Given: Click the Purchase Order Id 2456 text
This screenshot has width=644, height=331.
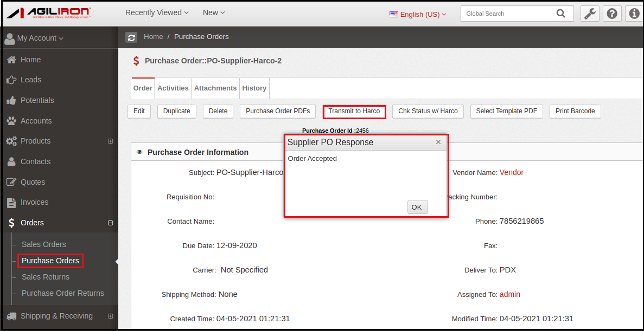Looking at the screenshot, I should pyautogui.click(x=335, y=131).
